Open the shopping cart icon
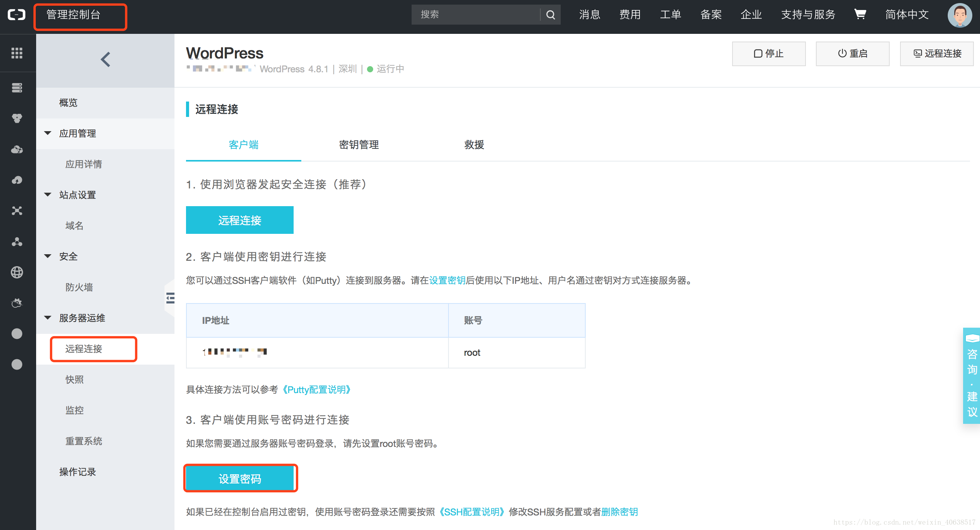 pyautogui.click(x=860, y=14)
